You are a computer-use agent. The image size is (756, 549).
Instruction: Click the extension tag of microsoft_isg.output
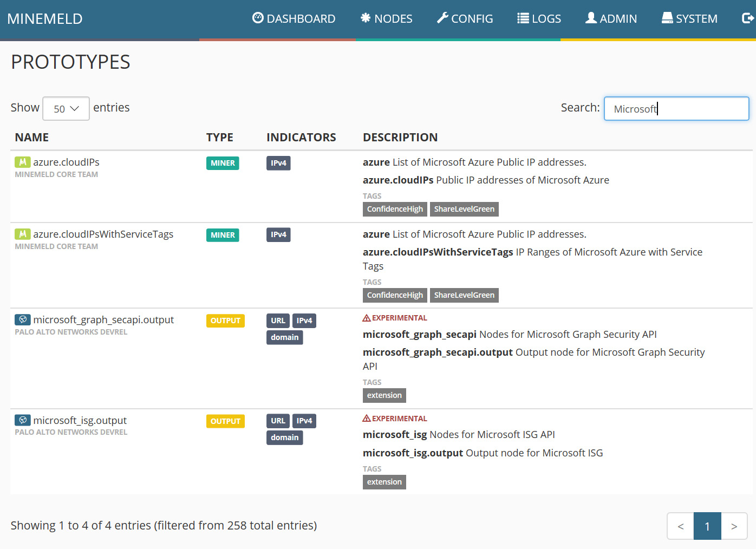pos(384,482)
